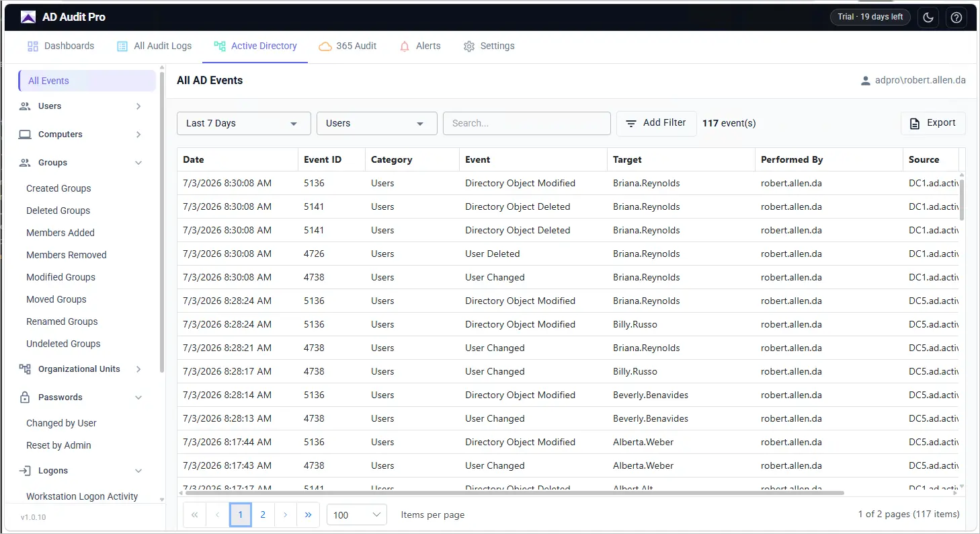Expand the Users sidebar section chevron

pos(138,106)
